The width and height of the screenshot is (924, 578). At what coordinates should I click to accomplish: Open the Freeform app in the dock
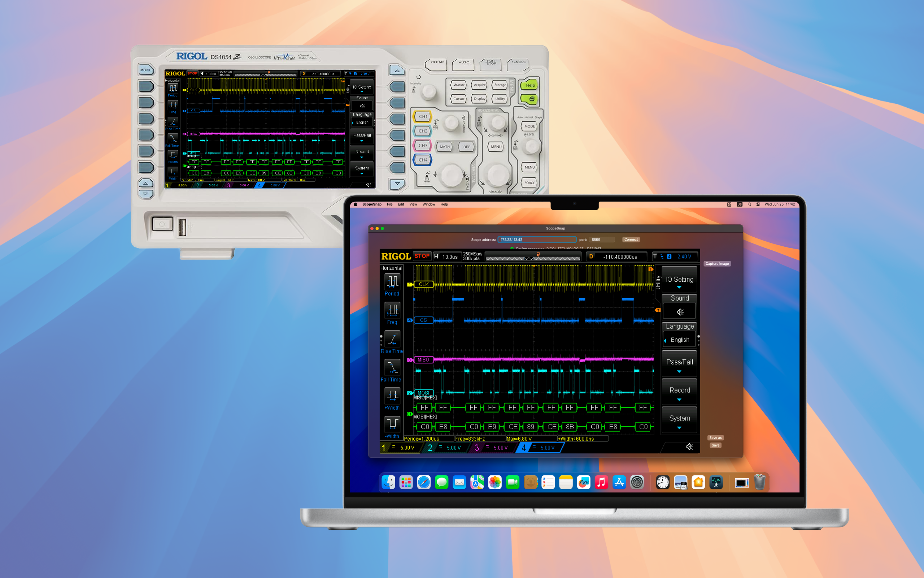(583, 482)
